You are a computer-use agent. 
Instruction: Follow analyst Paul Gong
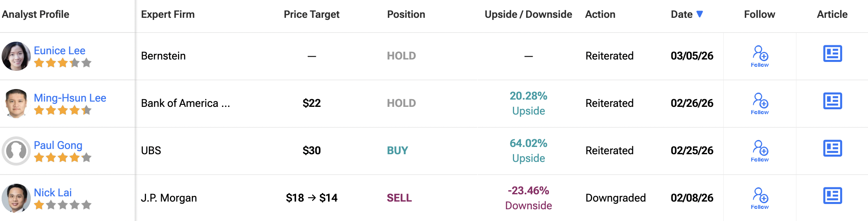click(x=760, y=151)
